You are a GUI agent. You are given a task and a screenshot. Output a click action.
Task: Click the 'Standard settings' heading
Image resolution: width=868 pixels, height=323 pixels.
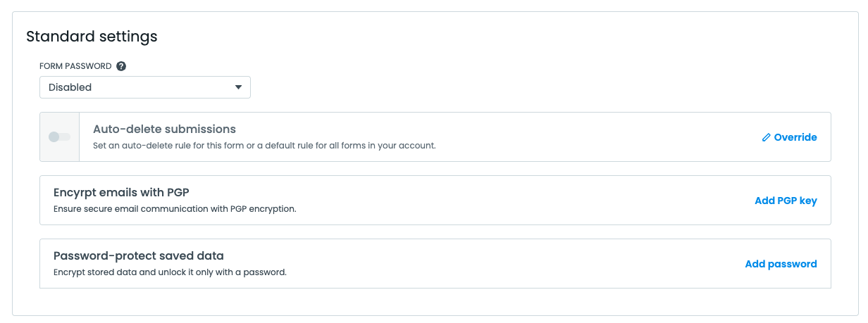point(92,35)
